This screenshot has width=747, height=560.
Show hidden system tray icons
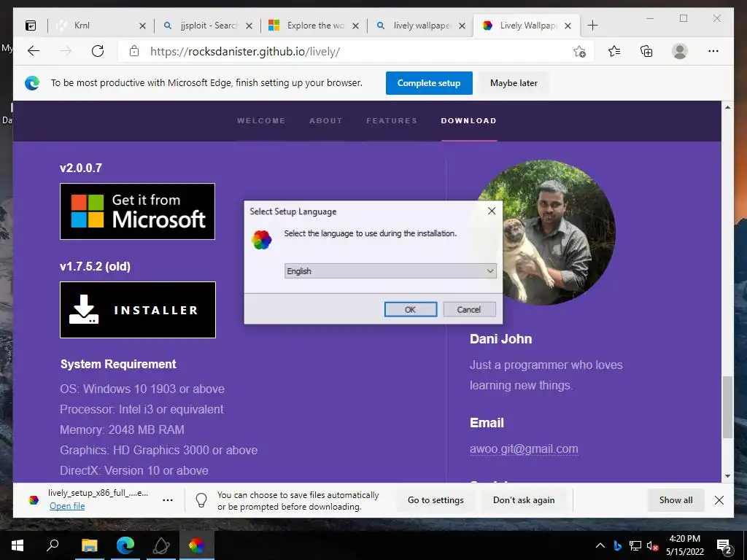(600, 545)
